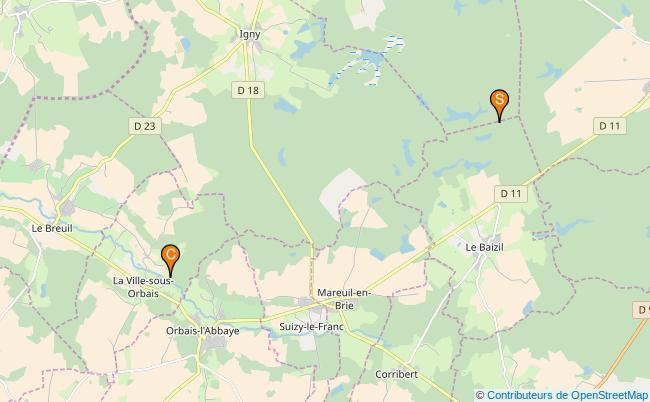Viewport: 650px width, 402px height.
Task: Click the partial orange road shield at right edge
Action: (642, 310)
